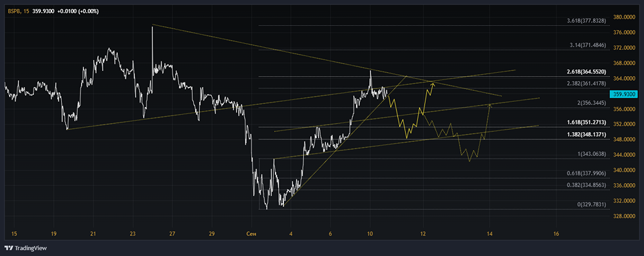This screenshot has width=644, height=256.
Task: Click 336.0000 on the price axis
Action: 623,186
